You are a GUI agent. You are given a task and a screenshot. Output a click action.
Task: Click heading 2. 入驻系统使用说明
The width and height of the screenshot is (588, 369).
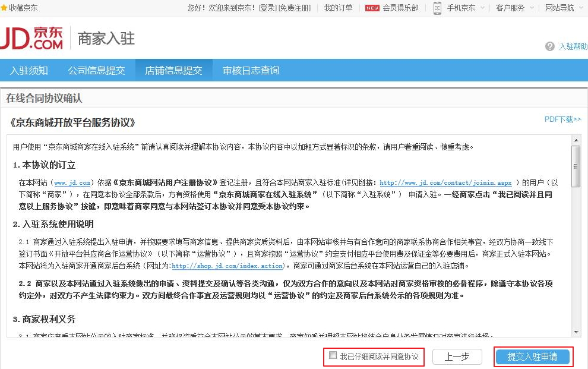pos(53,224)
